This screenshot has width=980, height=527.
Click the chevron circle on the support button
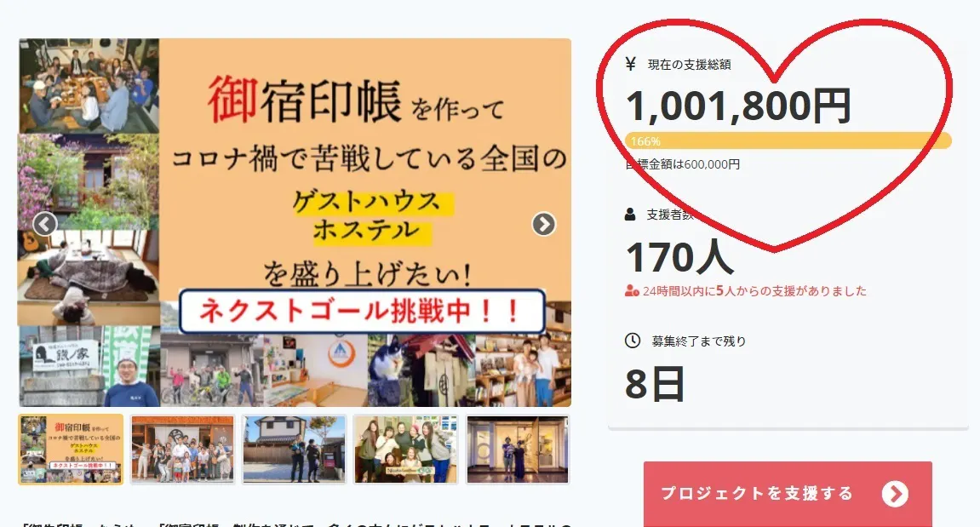coord(895,494)
